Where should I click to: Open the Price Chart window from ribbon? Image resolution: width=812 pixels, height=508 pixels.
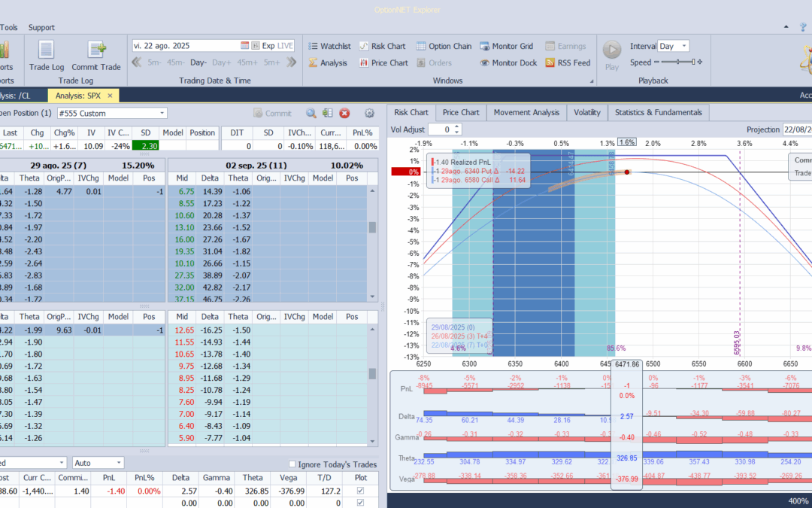pyautogui.click(x=383, y=62)
